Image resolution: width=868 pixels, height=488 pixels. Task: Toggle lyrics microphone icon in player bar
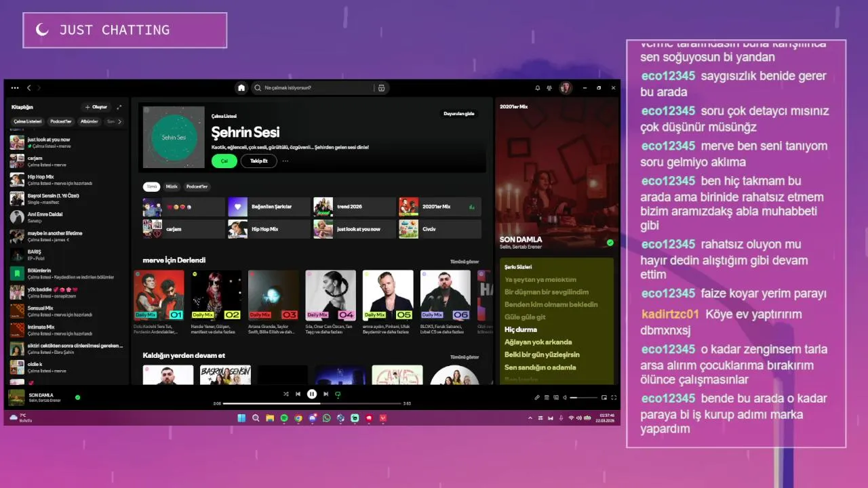[537, 397]
